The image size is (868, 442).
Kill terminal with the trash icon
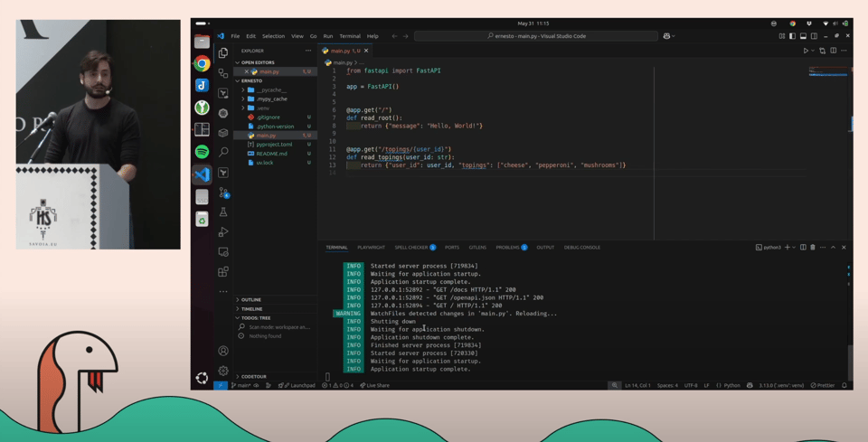point(813,247)
